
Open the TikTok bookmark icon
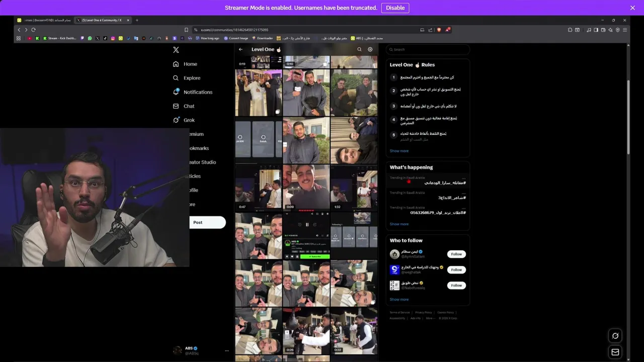tap(105, 38)
